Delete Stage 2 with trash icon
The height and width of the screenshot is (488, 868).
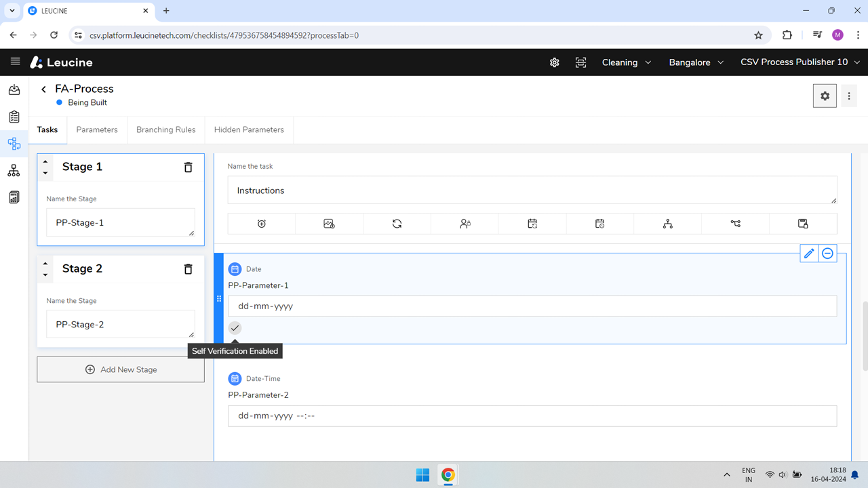click(189, 269)
